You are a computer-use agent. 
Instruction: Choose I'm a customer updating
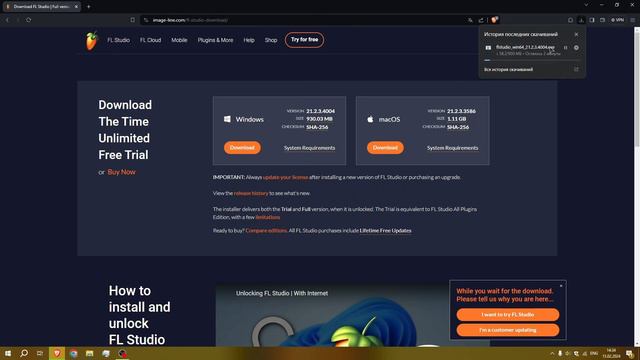pos(508,330)
